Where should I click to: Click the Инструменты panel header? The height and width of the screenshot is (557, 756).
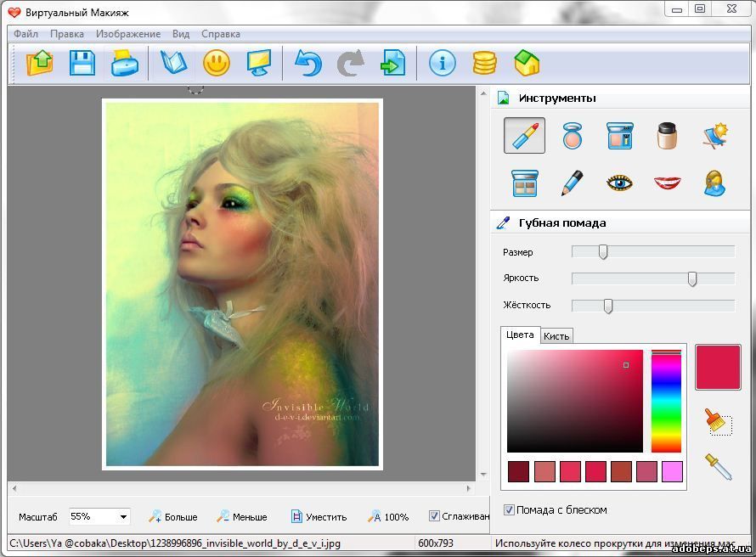tap(557, 98)
